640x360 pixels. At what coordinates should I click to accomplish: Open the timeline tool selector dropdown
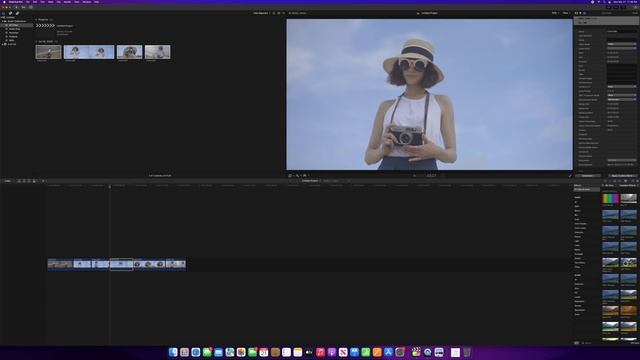pos(43,181)
